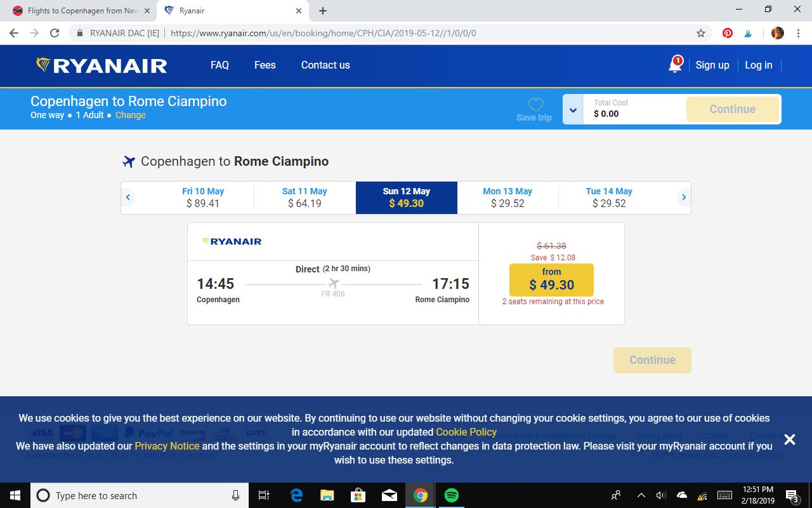Click the browser forward arrow

[34, 33]
